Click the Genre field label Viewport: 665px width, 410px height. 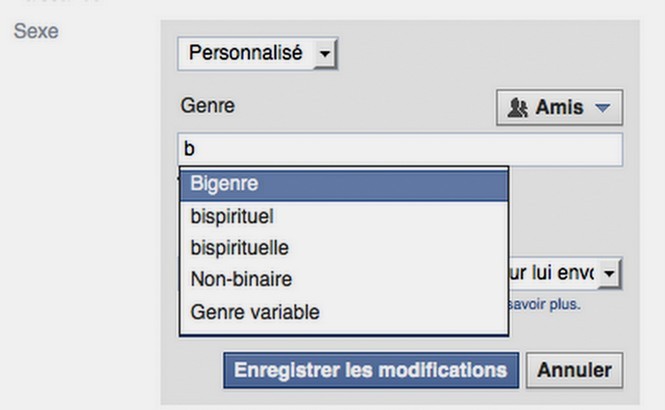click(207, 106)
